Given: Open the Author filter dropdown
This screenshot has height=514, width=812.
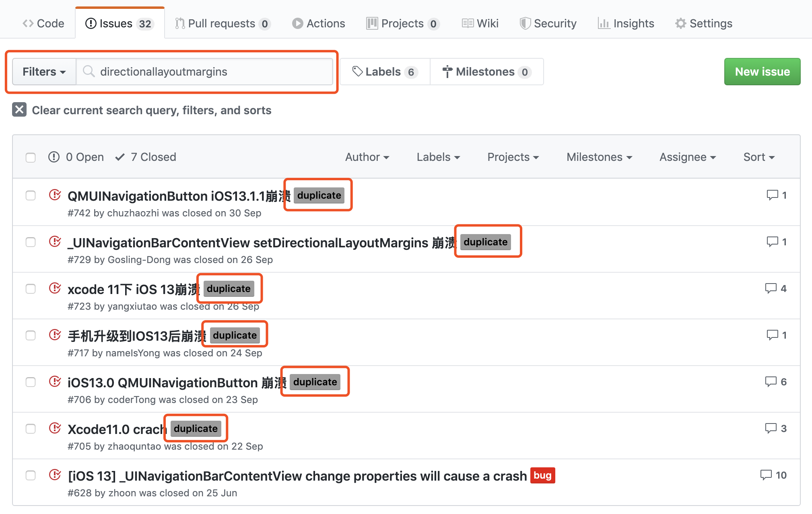Looking at the screenshot, I should pyautogui.click(x=367, y=157).
